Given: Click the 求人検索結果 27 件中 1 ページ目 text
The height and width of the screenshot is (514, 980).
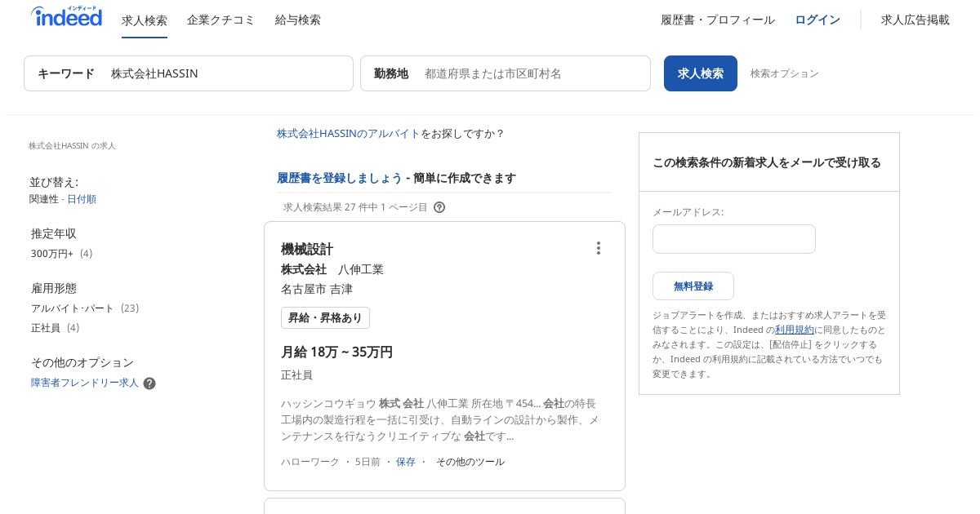Looking at the screenshot, I should coord(355,207).
